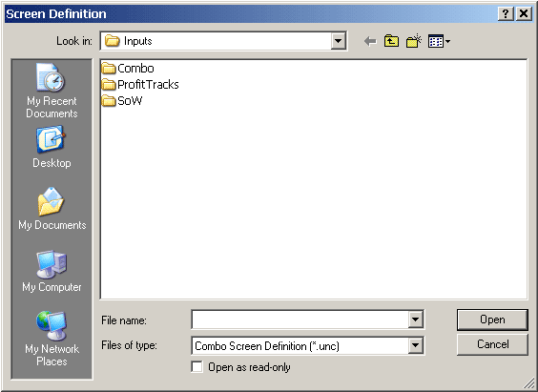The width and height of the screenshot is (538, 392).
Task: Enable Open as read-only checkbox
Action: (197, 366)
